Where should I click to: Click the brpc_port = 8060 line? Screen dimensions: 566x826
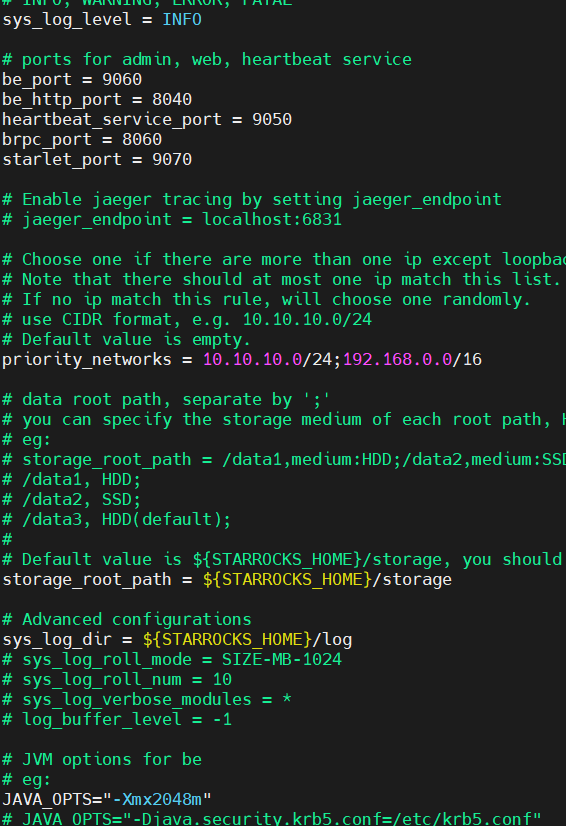[82, 140]
